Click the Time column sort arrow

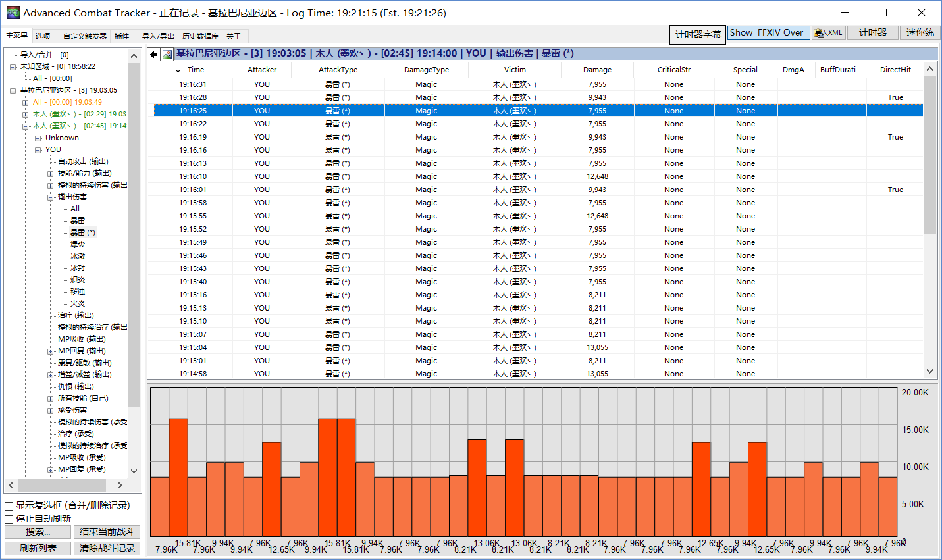click(x=178, y=70)
